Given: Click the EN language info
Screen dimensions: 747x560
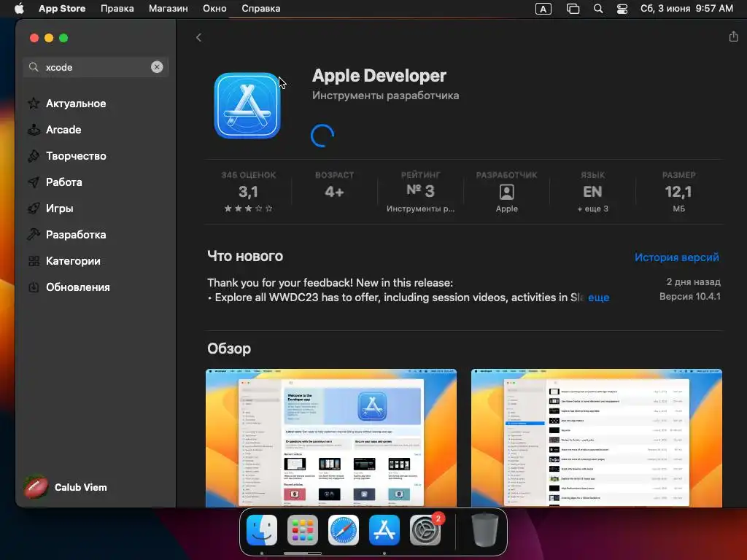Looking at the screenshot, I should click(x=592, y=192).
